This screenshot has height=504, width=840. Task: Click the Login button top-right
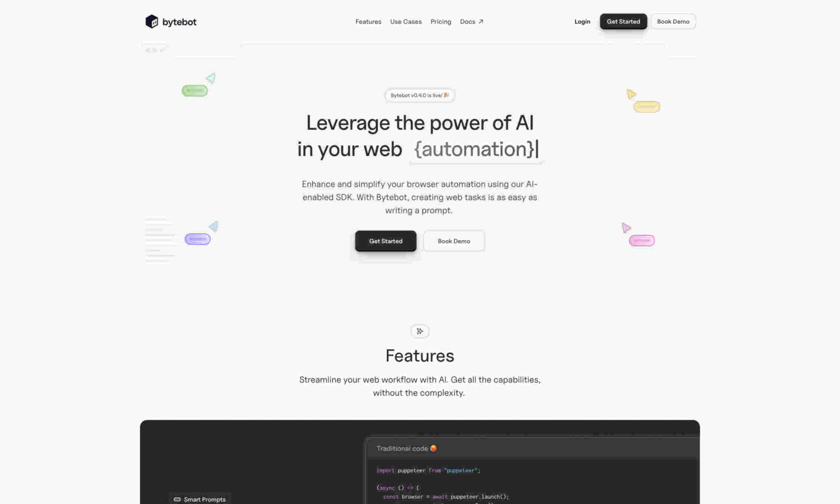582,21
